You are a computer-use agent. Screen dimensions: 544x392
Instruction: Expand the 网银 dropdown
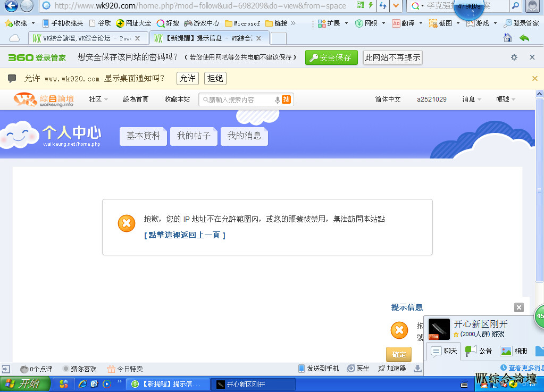click(x=383, y=23)
